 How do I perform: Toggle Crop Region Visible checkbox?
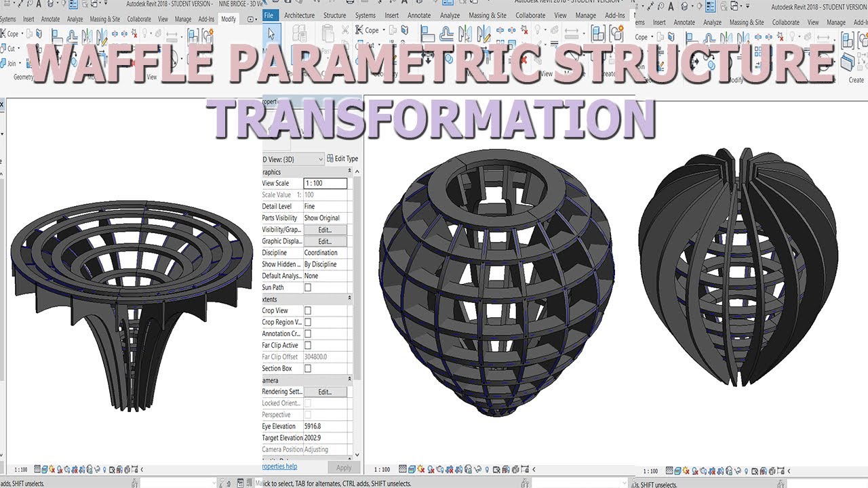pos(307,322)
